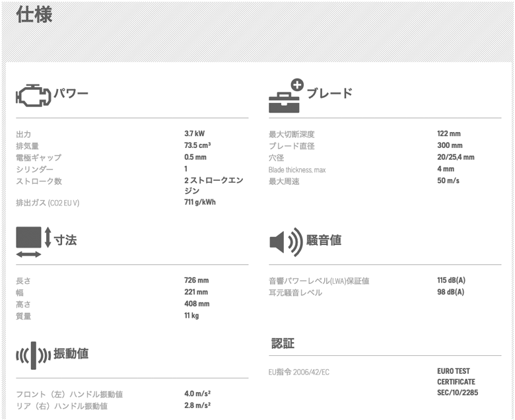Select the EURO TEST CERTIFICATE SEC/10/2285 value
515x420 pixels.
pyautogui.click(x=458, y=382)
